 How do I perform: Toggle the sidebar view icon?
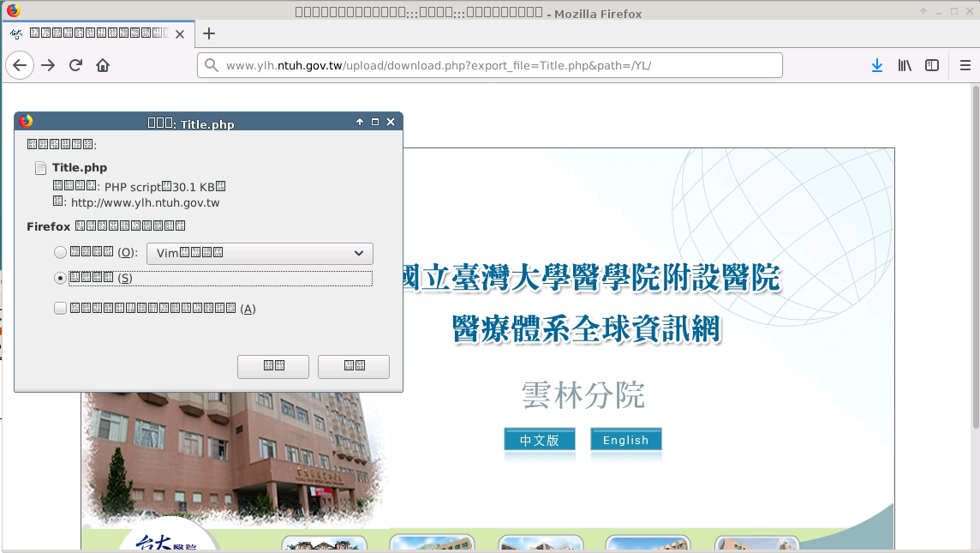932,65
